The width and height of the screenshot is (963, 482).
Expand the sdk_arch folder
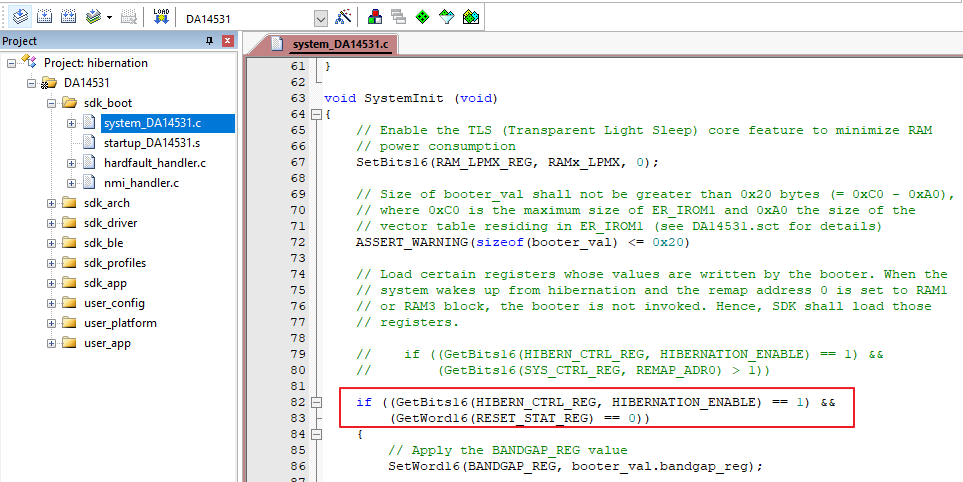52,203
